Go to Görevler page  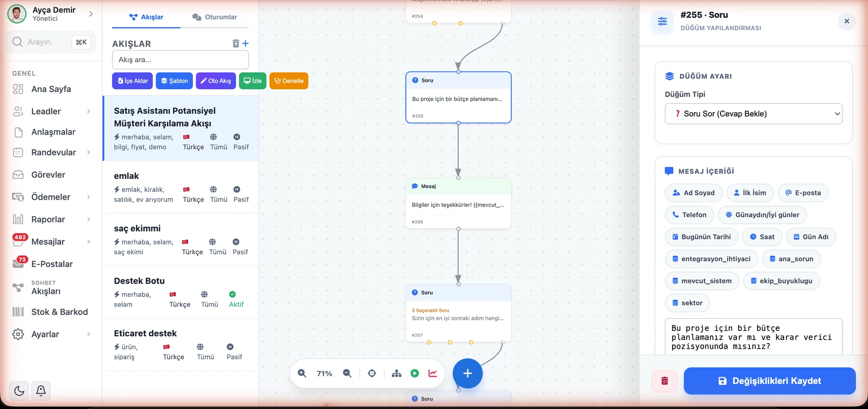pos(48,175)
